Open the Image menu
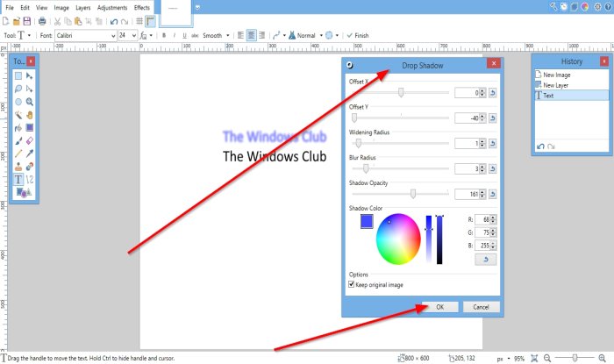The width and height of the screenshot is (614, 364). (61, 7)
